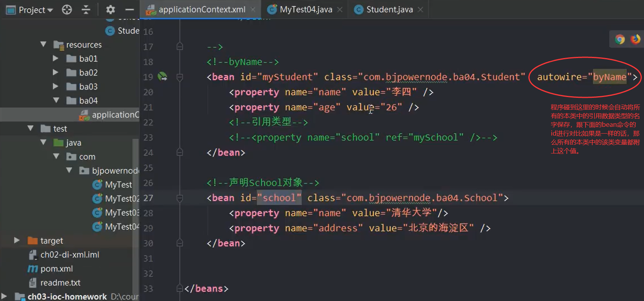Select pom.xml in project tree
Screen dimensions: 644x301
pyautogui.click(x=57, y=268)
